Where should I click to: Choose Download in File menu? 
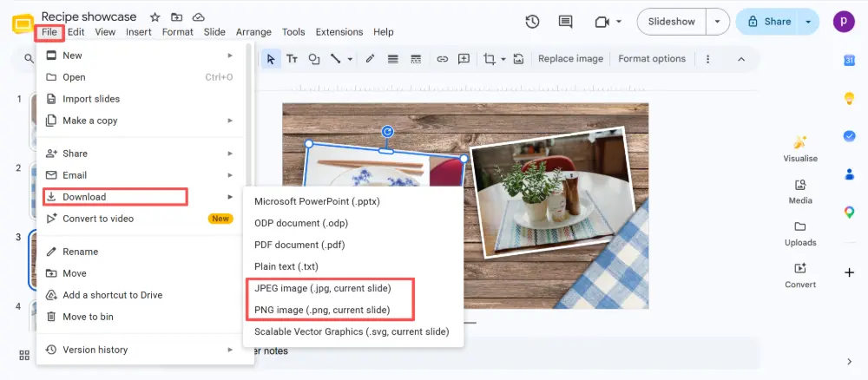click(x=141, y=197)
